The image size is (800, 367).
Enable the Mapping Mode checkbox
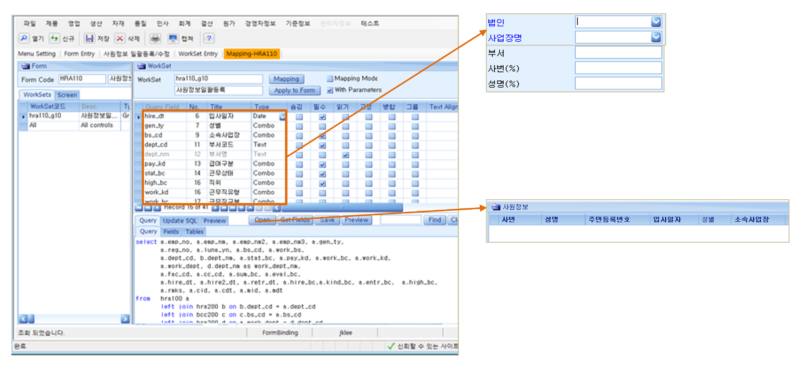tap(330, 79)
